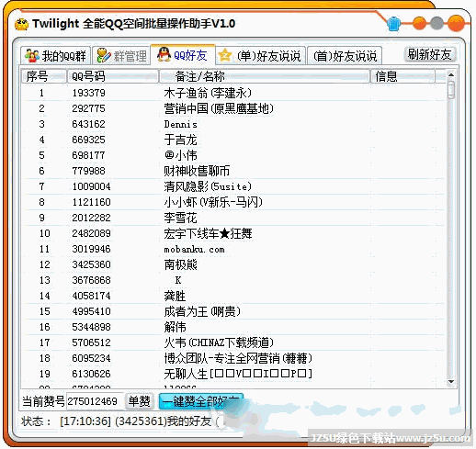Select the Dennis friend row

click(233, 124)
